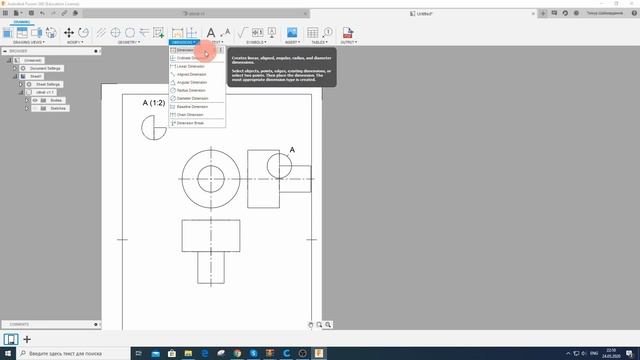Viewport: 640px width, 360px height.
Task: Open the Drawing Views dropdown
Action: point(29,42)
